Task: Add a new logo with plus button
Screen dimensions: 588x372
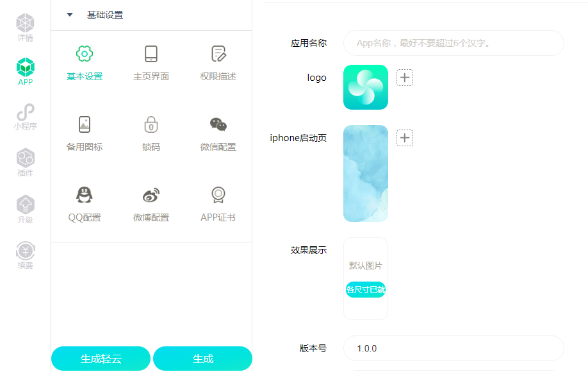Action: 405,78
